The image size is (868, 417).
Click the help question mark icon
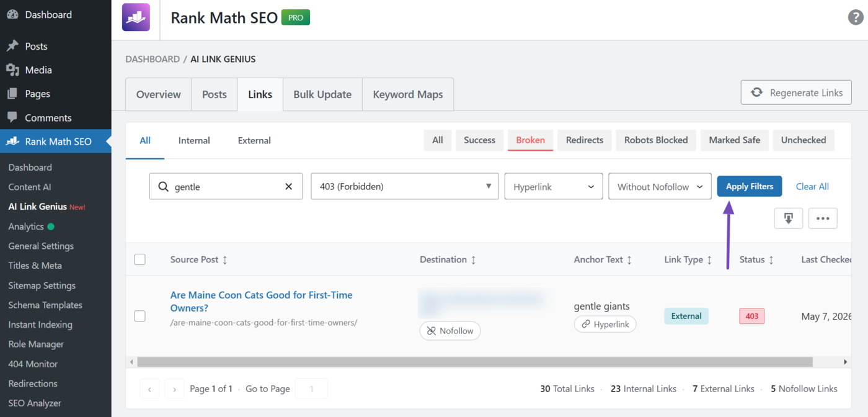[856, 17]
